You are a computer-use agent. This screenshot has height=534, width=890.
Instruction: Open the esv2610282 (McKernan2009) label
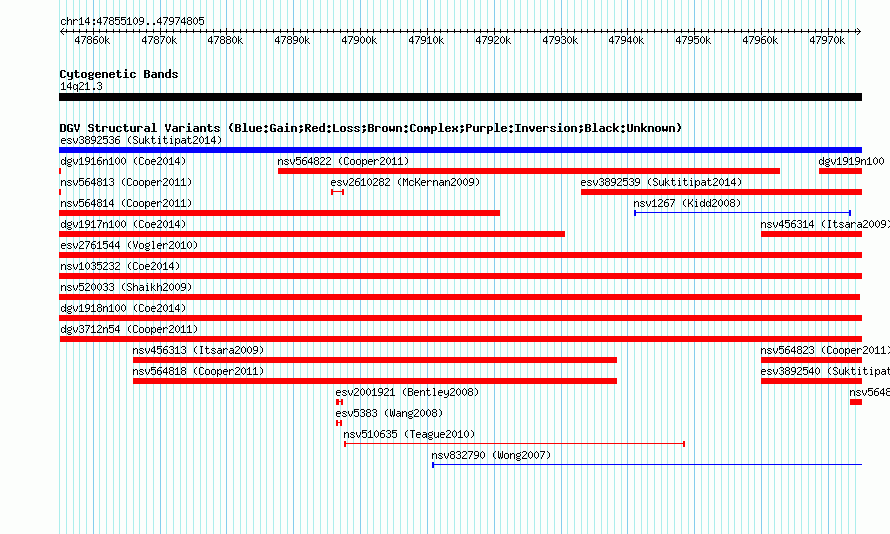coord(405,182)
